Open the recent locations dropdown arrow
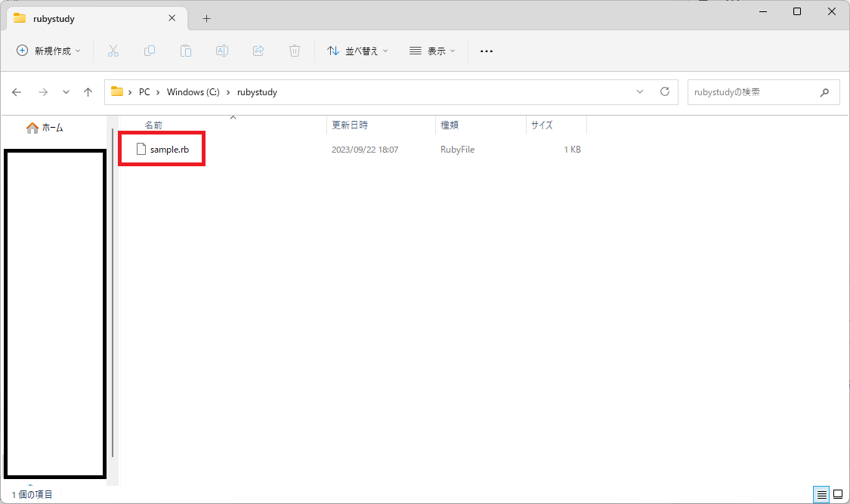This screenshot has width=850, height=504. tap(66, 92)
